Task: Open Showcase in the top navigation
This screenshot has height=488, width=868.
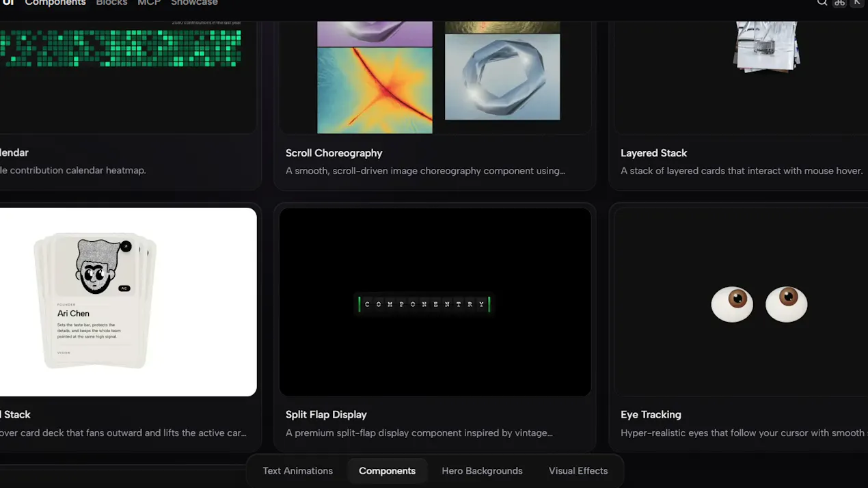Action: click(194, 3)
